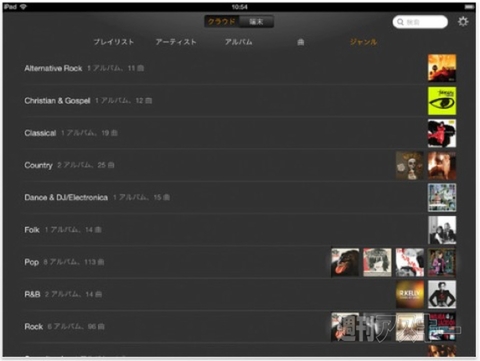Tap the Wi-Fi status icon
This screenshot has height=361, width=480.
23,7
